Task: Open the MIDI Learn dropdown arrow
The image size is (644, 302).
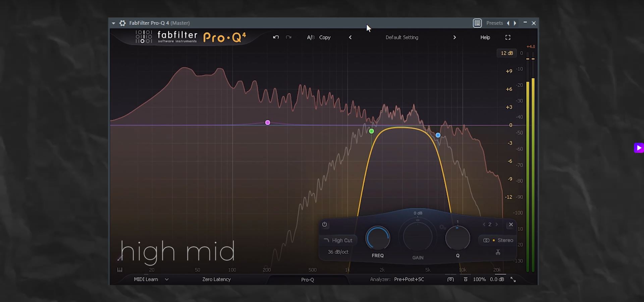Action: coord(167,279)
